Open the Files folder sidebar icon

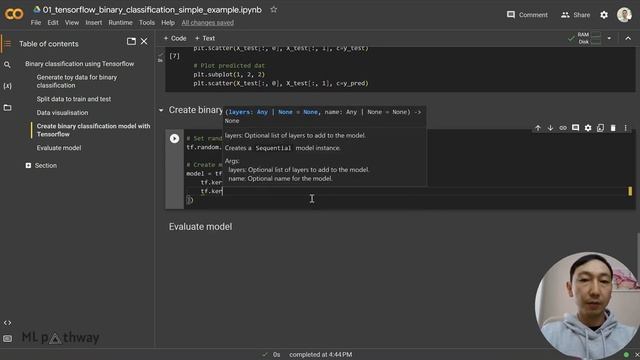tap(7, 107)
